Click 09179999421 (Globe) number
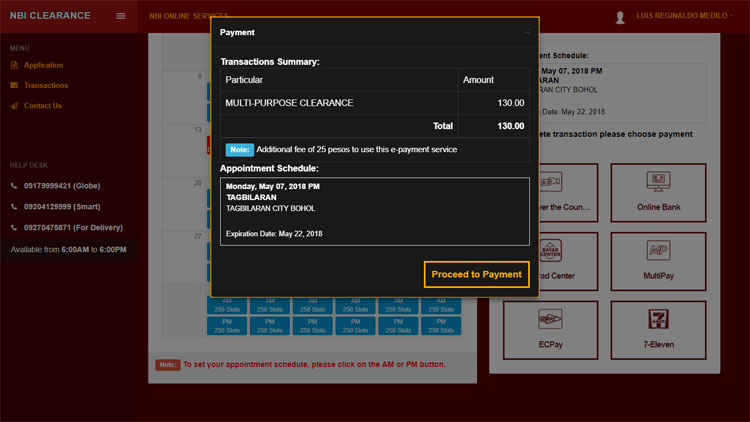750x422 pixels. coord(62,186)
